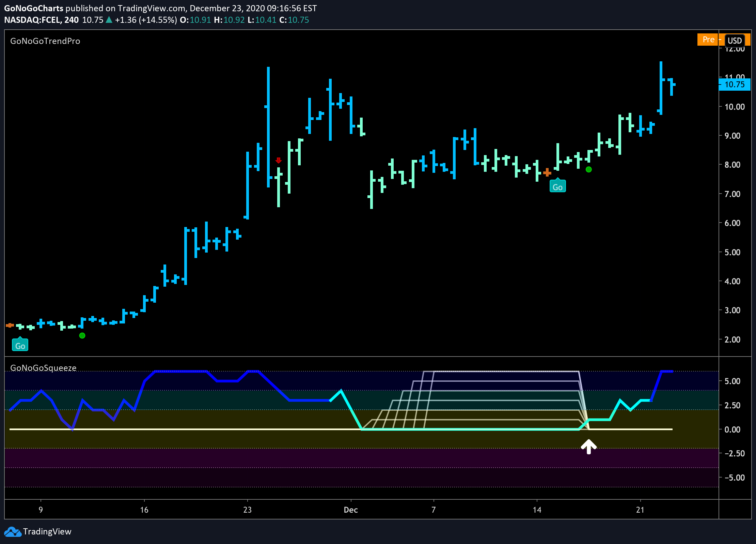Click the close value C:10.75

(294, 20)
